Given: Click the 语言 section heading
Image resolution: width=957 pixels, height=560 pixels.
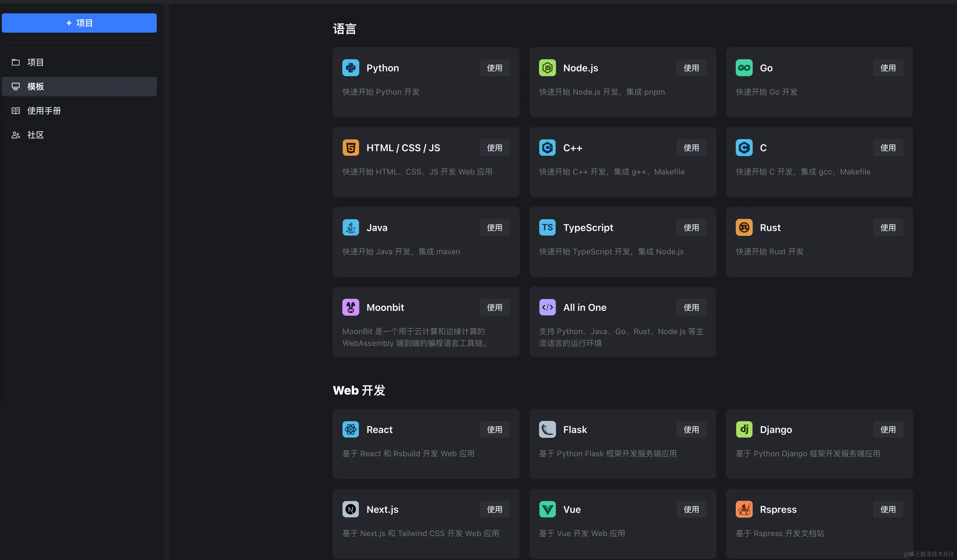Looking at the screenshot, I should point(344,29).
